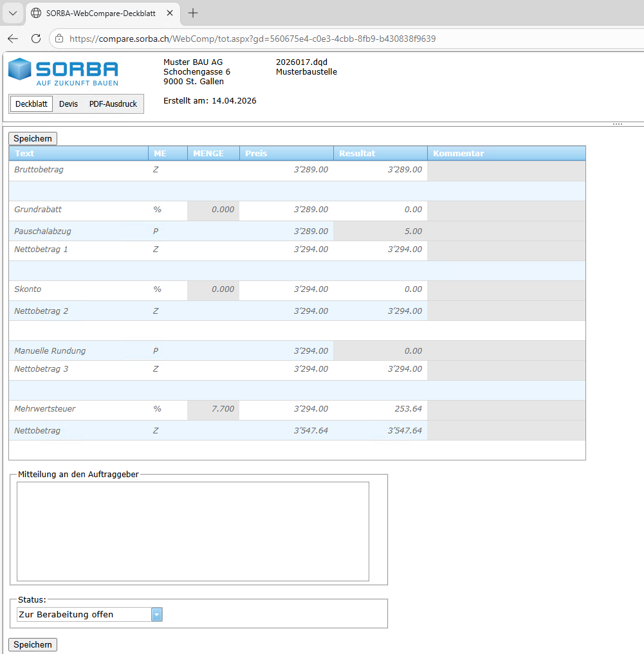Click Mehrwertsteuer comment field
Image resolution: width=644 pixels, height=654 pixels.
click(x=506, y=409)
